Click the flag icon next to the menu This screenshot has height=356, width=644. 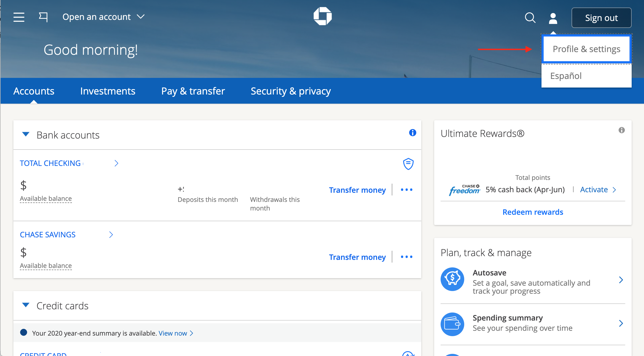pyautogui.click(x=43, y=17)
